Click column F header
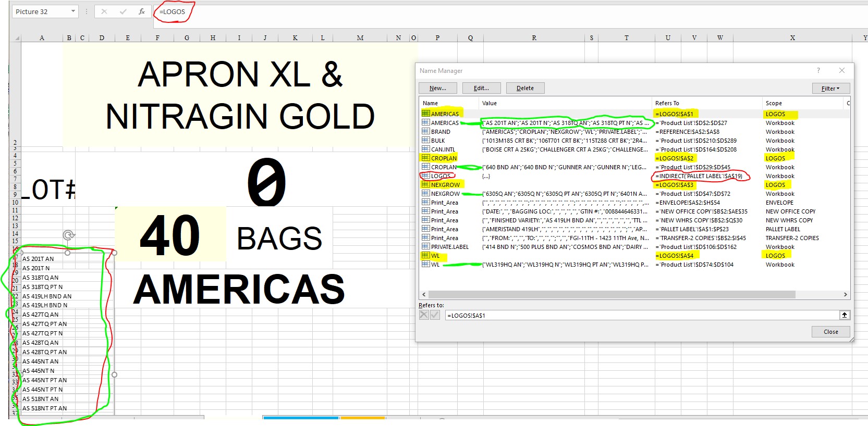Viewport: 868px width, 426px height. tap(157, 38)
